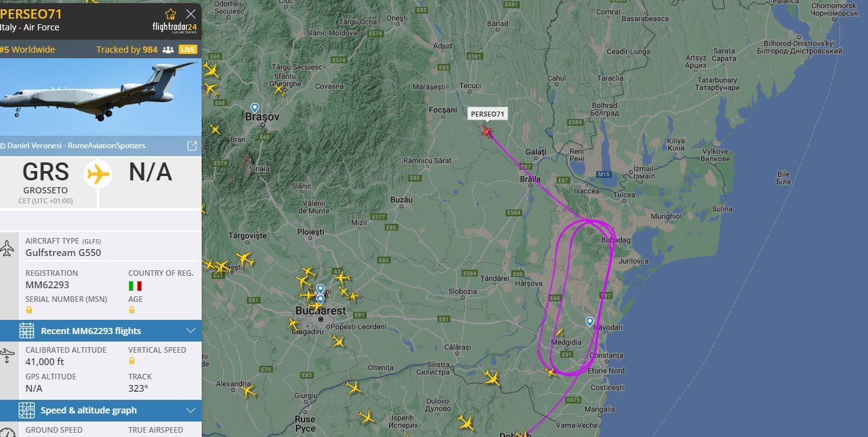The image size is (868, 437).
Task: Click the LIVE tracking badge
Action: pos(188,50)
